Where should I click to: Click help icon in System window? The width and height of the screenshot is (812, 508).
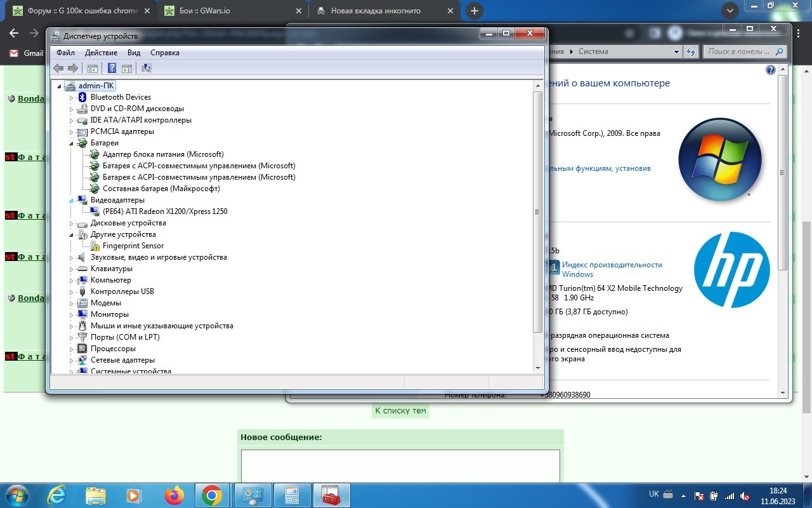click(x=771, y=70)
